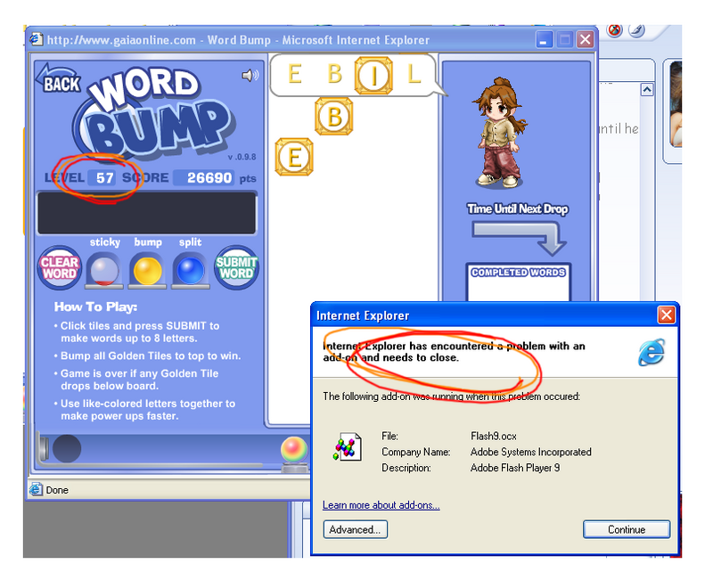Click the dark word display field
The width and height of the screenshot is (713, 588).
pyautogui.click(x=147, y=213)
